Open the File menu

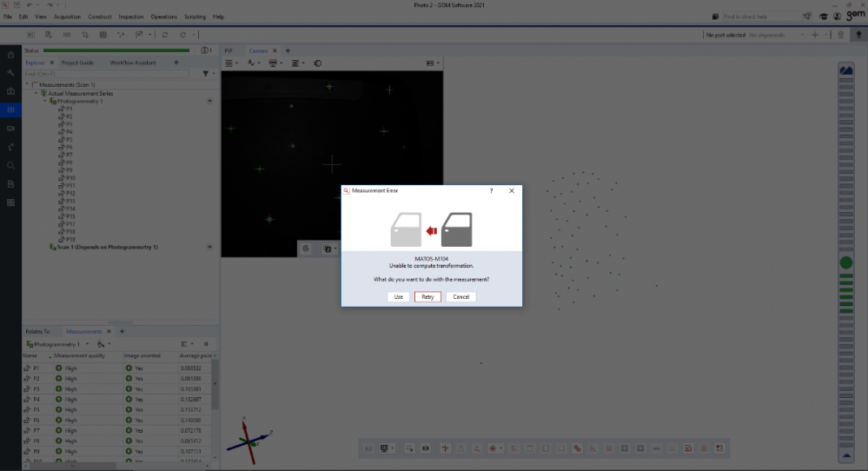(x=8, y=17)
